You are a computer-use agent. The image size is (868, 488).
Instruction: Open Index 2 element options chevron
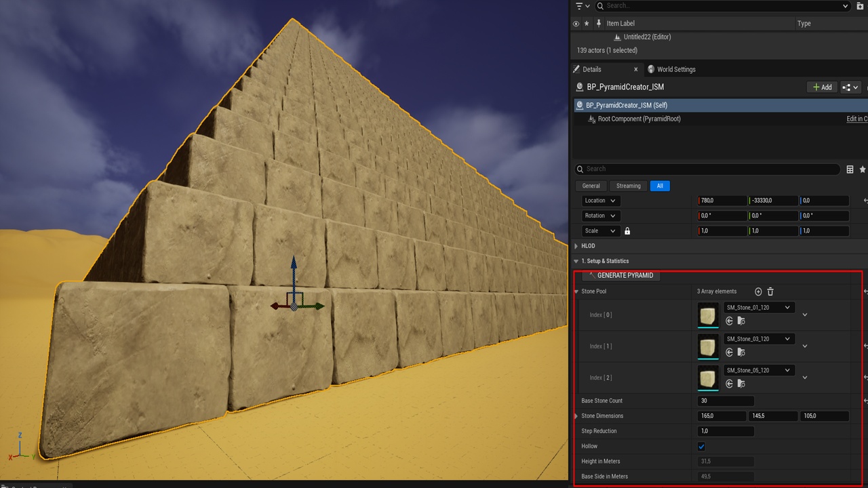[x=805, y=378]
